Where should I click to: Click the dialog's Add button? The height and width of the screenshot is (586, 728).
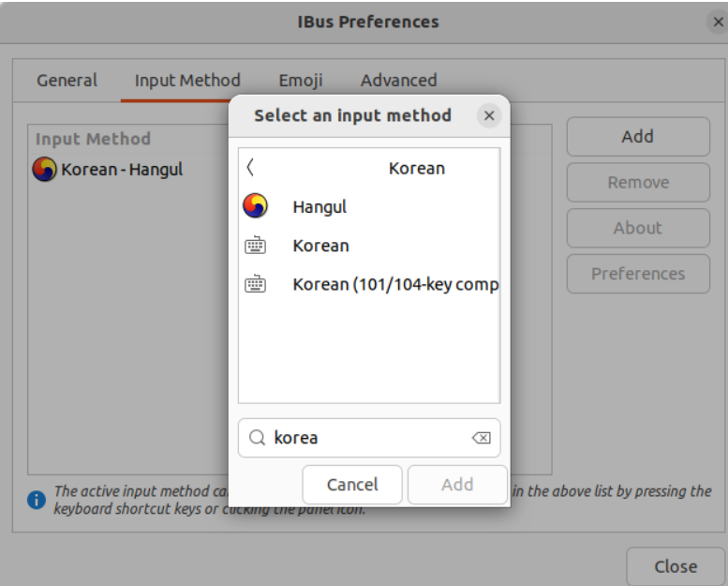[457, 485]
